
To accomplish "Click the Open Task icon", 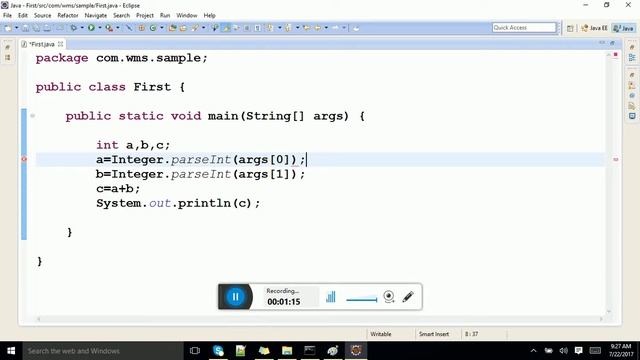I will coord(183,28).
